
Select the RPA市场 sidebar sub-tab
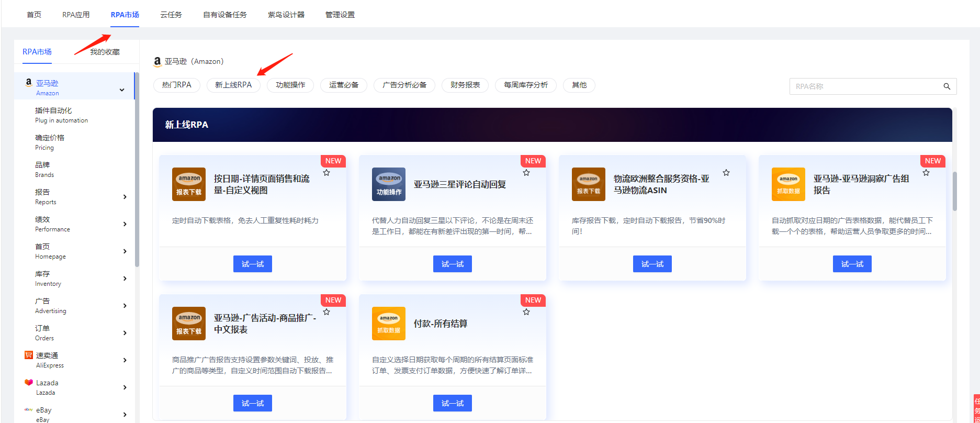[x=37, y=52]
